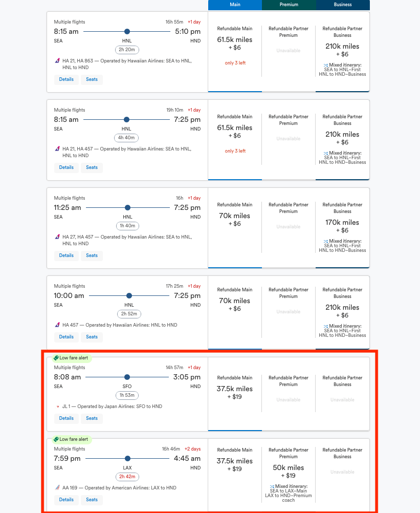Click HNL stop dot on 11:25 am flight timeline
Viewport: 420px width, 513px height.
(x=127, y=208)
